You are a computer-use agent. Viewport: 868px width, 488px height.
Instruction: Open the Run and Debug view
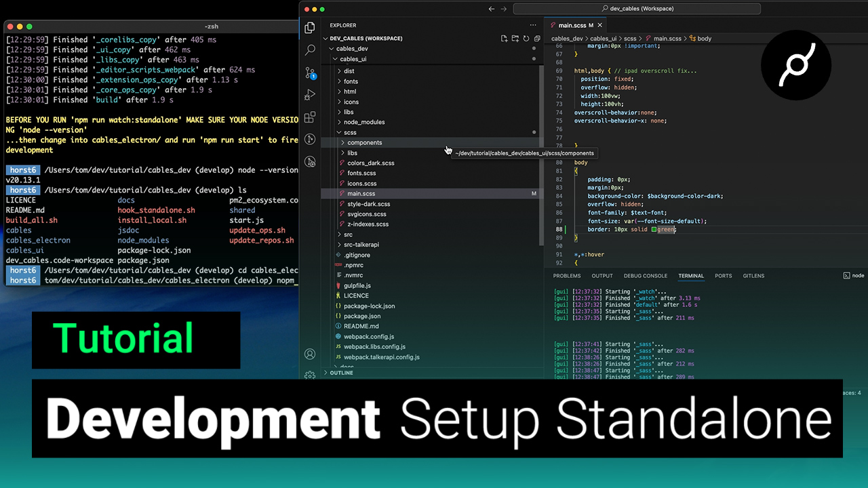click(310, 95)
